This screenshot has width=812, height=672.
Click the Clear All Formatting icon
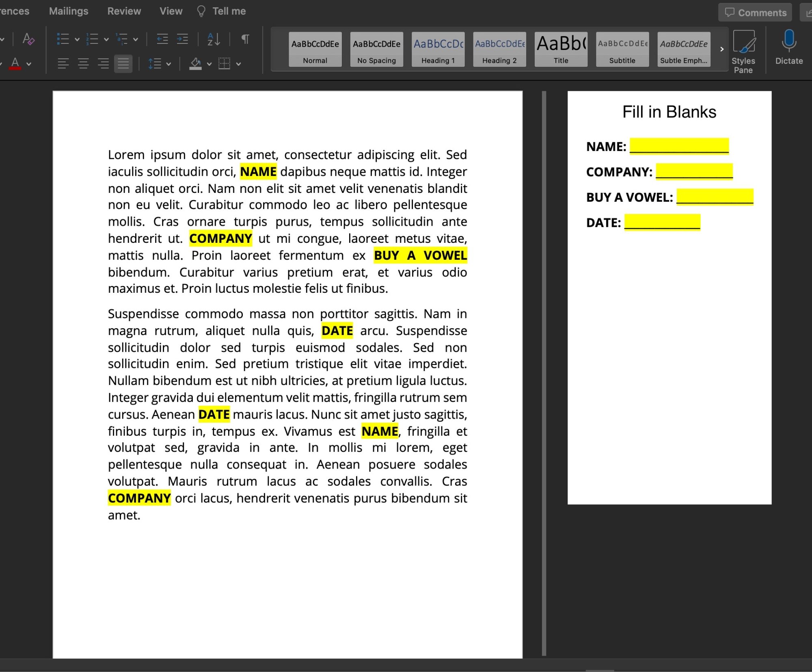pyautogui.click(x=28, y=39)
